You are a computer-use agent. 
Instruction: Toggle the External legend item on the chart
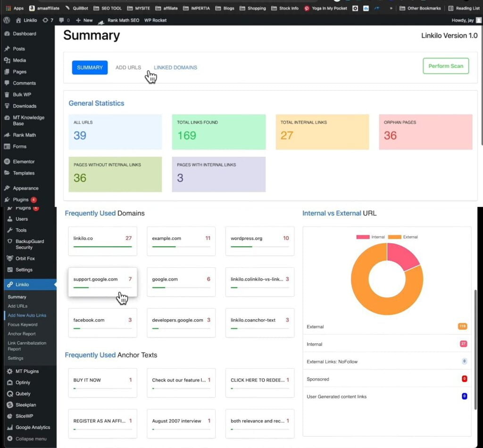click(x=403, y=237)
